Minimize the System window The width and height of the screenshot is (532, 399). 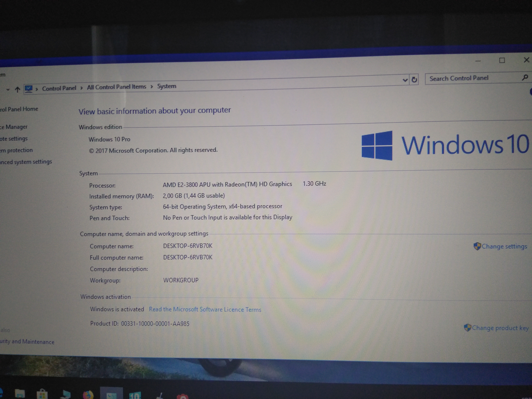(478, 61)
